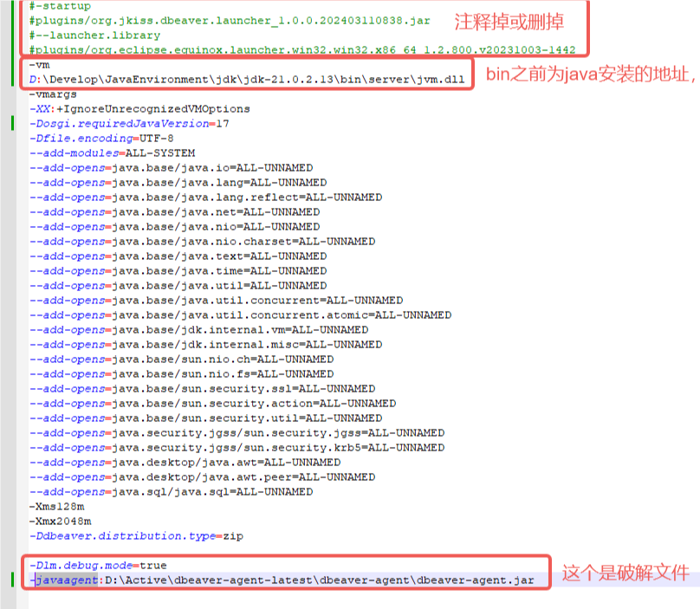The image size is (700, 609).
Task: Click the '-Xmx2048m' line
Action: click(61, 522)
